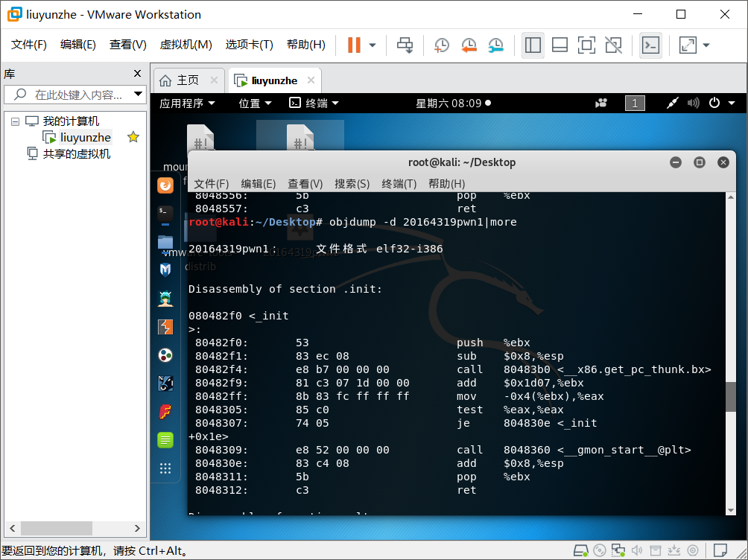Open the green notes app in dock
The image size is (748, 560).
coord(165,440)
